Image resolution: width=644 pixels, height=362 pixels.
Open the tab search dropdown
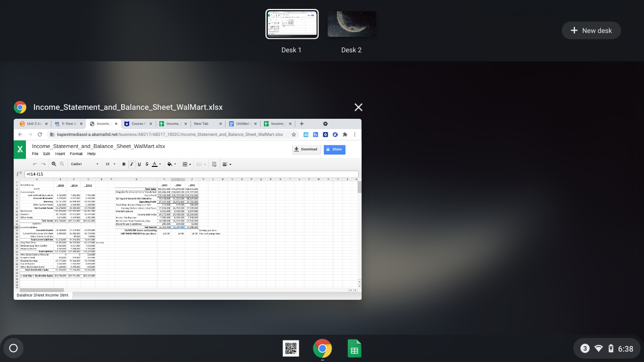[x=325, y=124]
